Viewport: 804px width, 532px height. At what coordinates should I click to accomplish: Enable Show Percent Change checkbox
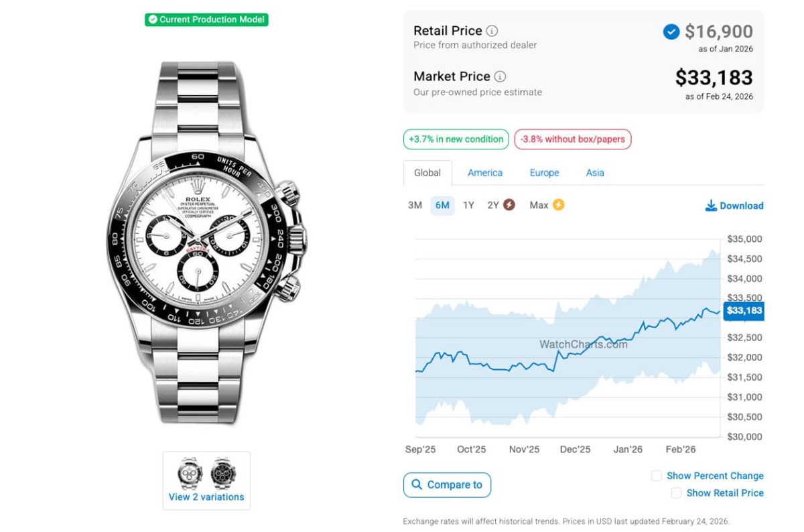click(x=657, y=476)
